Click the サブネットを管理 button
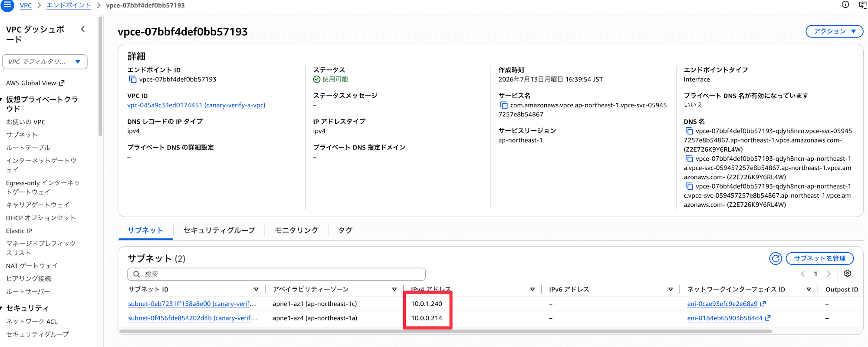 (820, 258)
